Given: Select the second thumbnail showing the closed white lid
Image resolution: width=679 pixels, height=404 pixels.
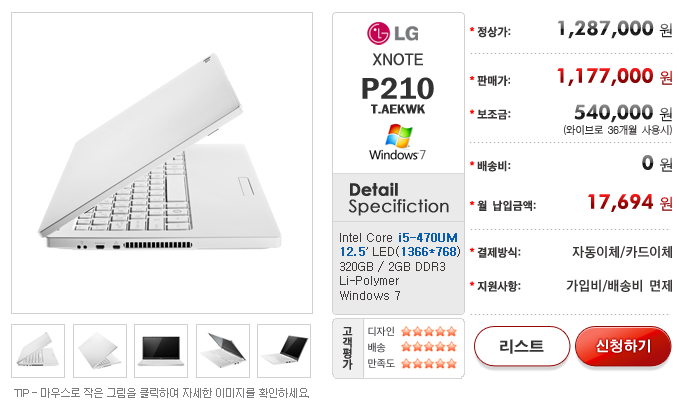Looking at the screenshot, I should 100,351.
